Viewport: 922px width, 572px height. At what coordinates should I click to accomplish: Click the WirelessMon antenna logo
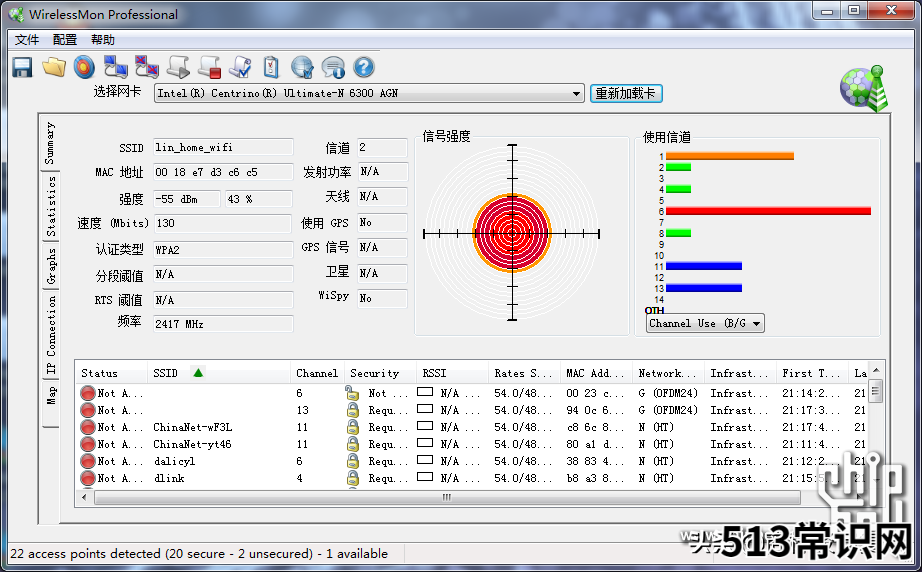click(x=864, y=89)
